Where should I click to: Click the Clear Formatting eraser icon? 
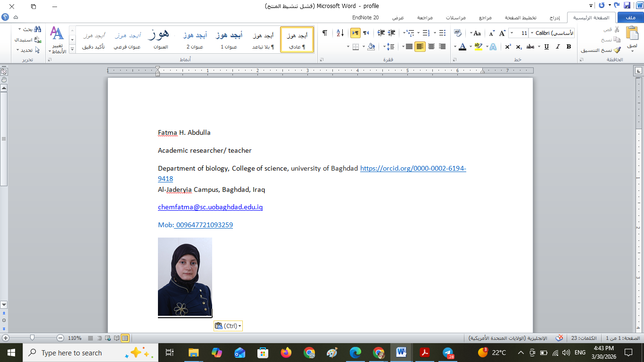[x=457, y=33]
